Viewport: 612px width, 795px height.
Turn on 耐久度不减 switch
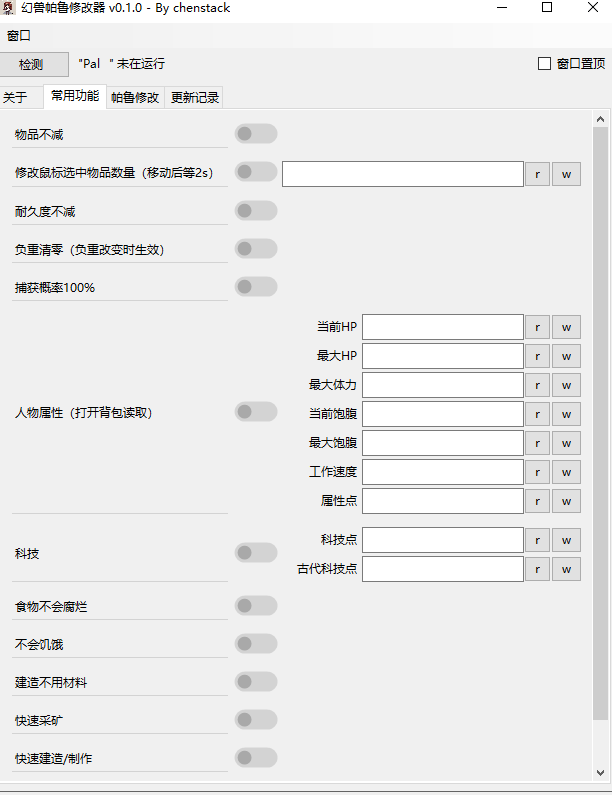[256, 210]
